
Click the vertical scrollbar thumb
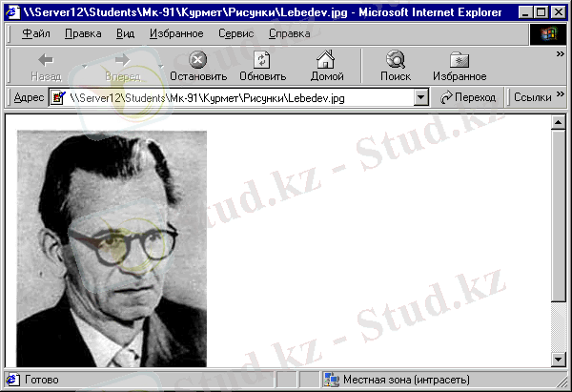pos(558,216)
